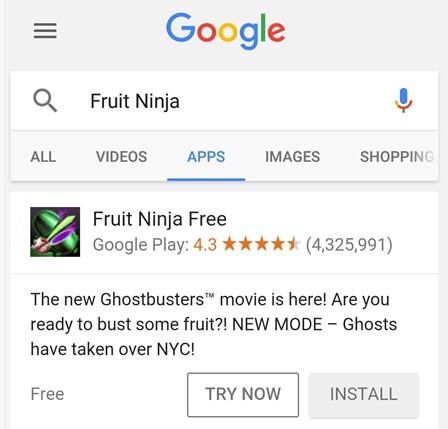Switch to the IMAGES tab
This screenshot has width=448, height=429.
[x=292, y=157]
